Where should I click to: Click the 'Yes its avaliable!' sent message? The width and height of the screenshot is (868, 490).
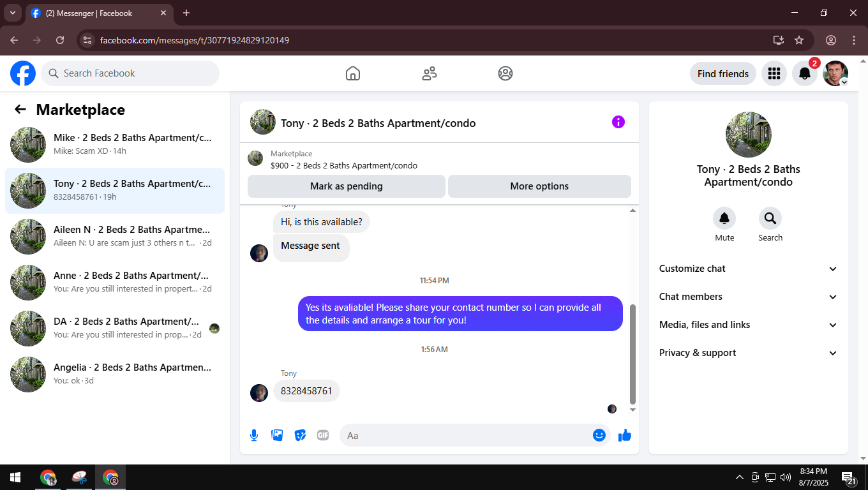pos(460,314)
